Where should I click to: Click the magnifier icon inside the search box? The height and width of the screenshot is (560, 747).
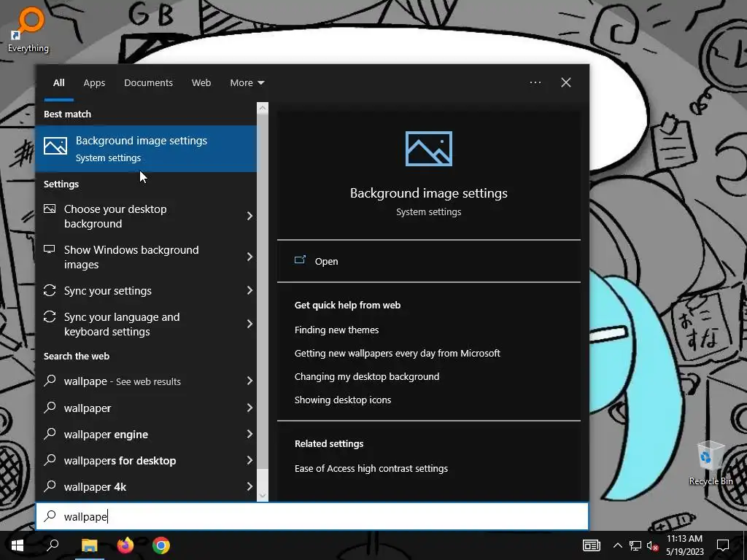point(50,516)
